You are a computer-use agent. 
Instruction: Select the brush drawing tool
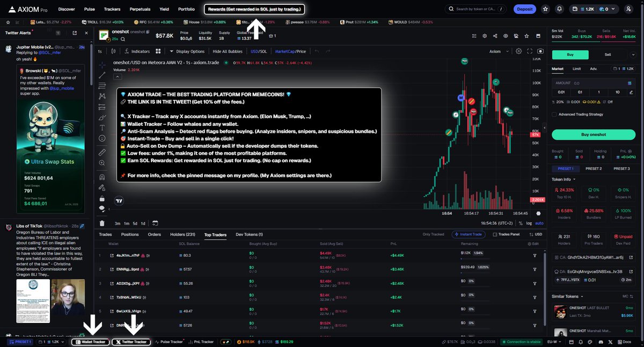(102, 117)
